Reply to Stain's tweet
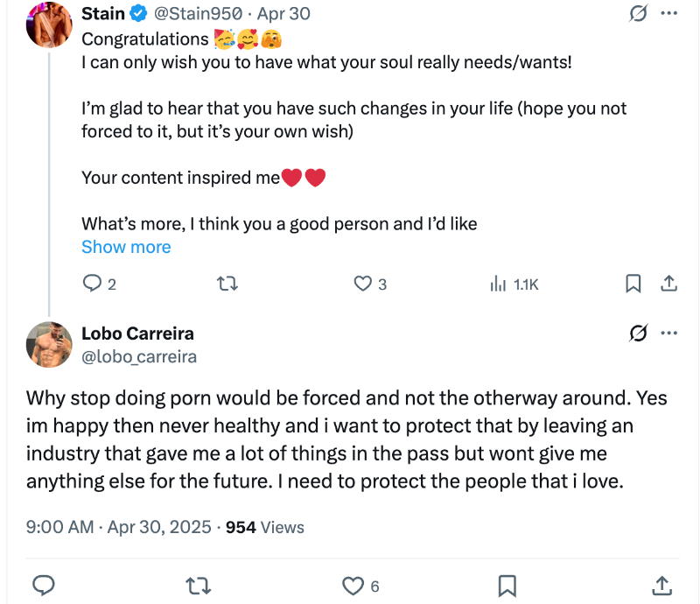The width and height of the screenshot is (700, 604). click(92, 284)
